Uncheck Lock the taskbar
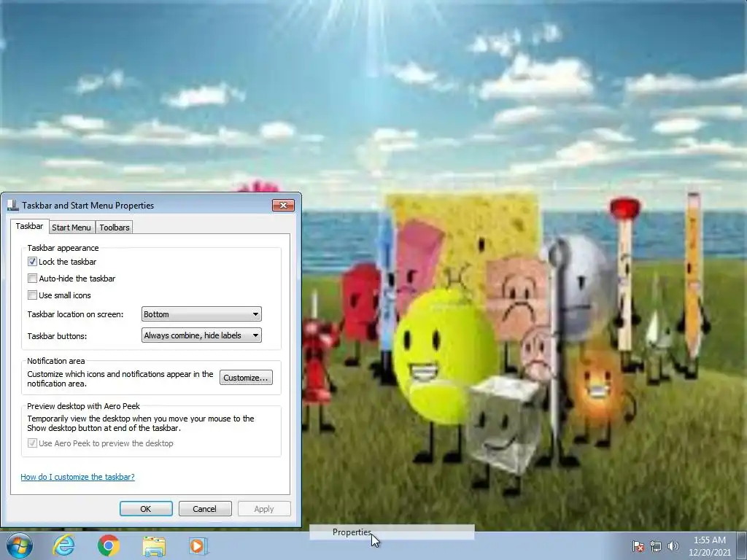Viewport: 747px width, 560px height. tap(32, 262)
